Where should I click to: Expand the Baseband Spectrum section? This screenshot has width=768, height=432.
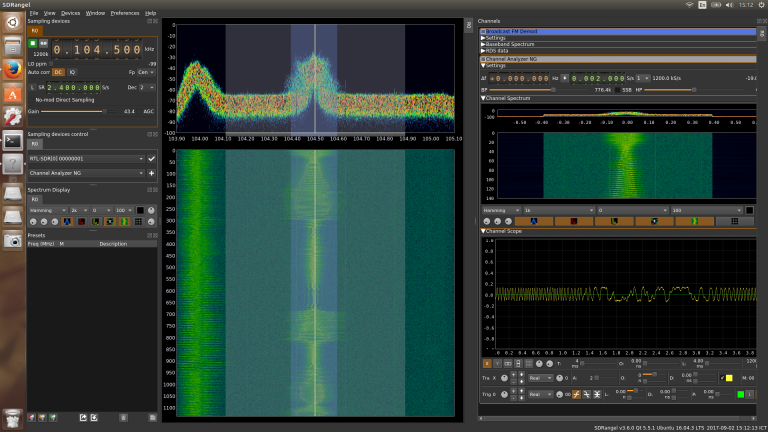coord(512,45)
